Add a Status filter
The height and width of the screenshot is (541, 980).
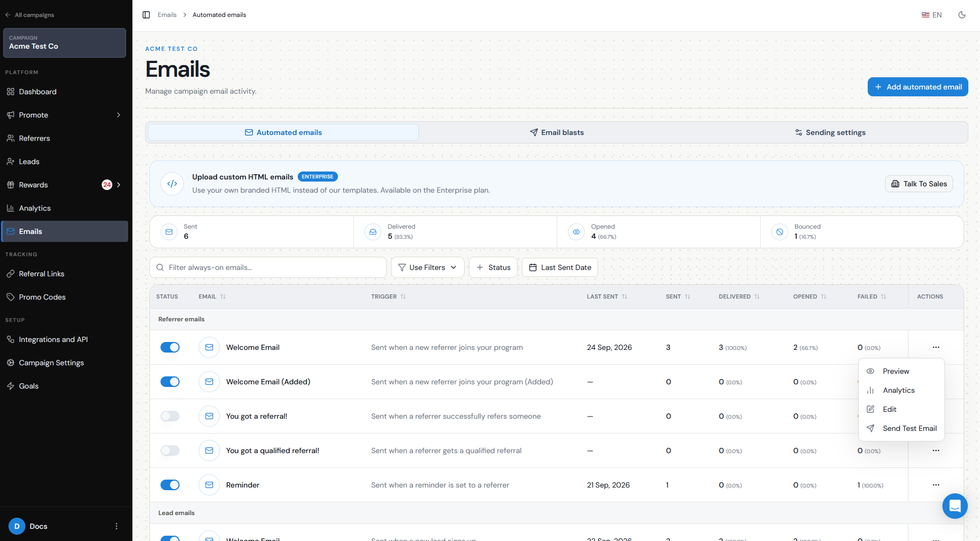click(493, 267)
